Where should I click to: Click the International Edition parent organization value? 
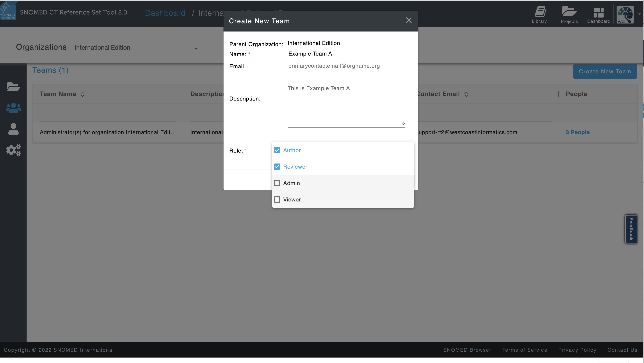click(314, 43)
